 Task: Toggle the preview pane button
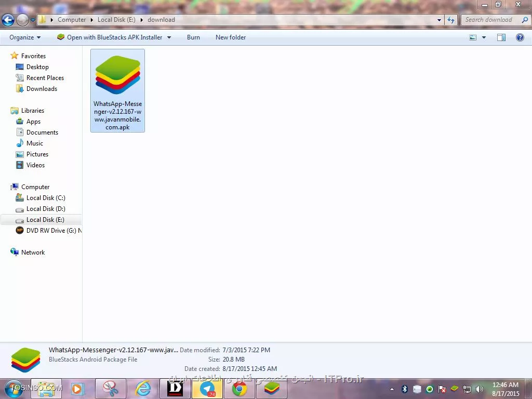coord(501,37)
